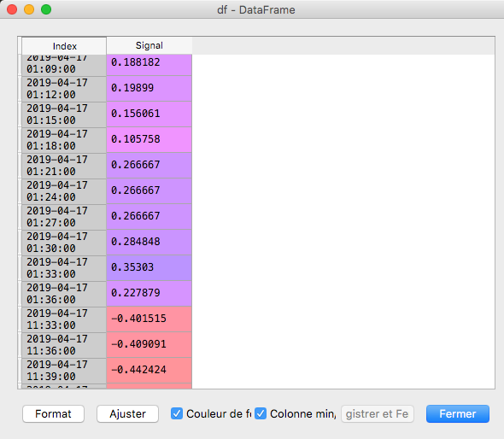Screen dimensions: 504x439
Task: Select row index 2019-04-17 01:27:00
Action: (x=64, y=217)
